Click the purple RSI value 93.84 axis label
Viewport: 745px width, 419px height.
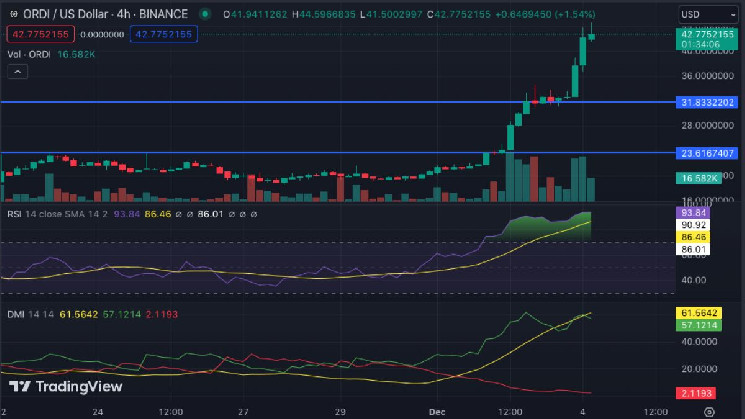[x=693, y=212]
